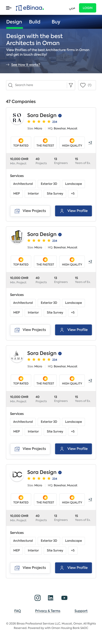Open favorites heart icon with count
Viewport: 102px width, 644px height.
[87, 85]
